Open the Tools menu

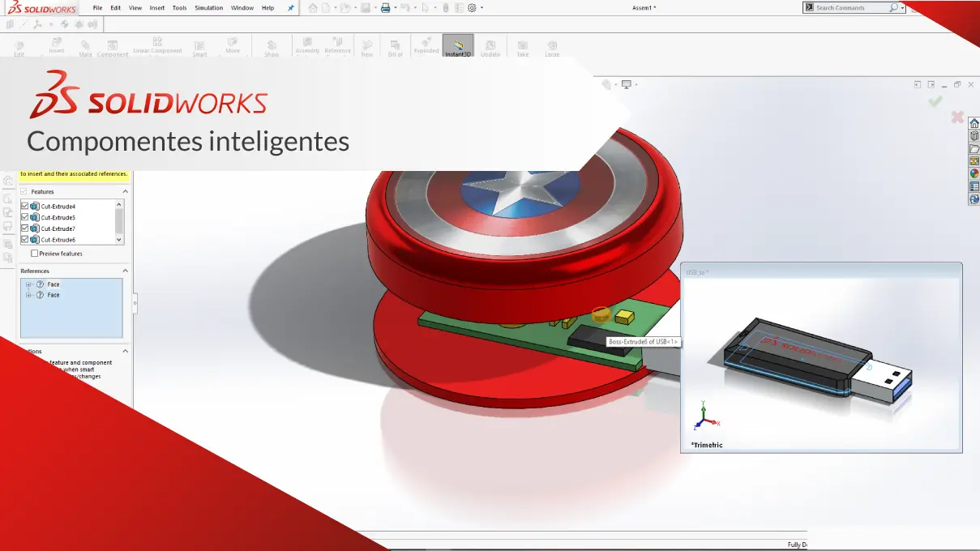coord(179,8)
